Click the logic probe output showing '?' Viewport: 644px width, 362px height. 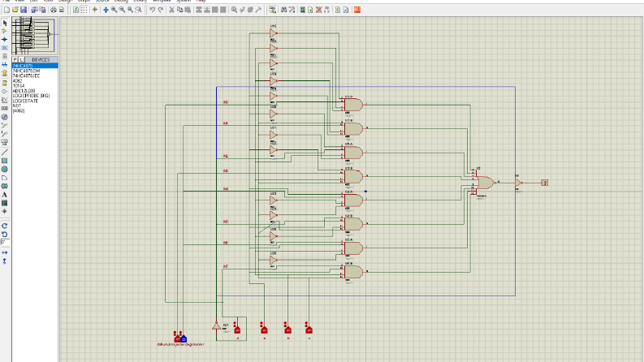tap(545, 183)
